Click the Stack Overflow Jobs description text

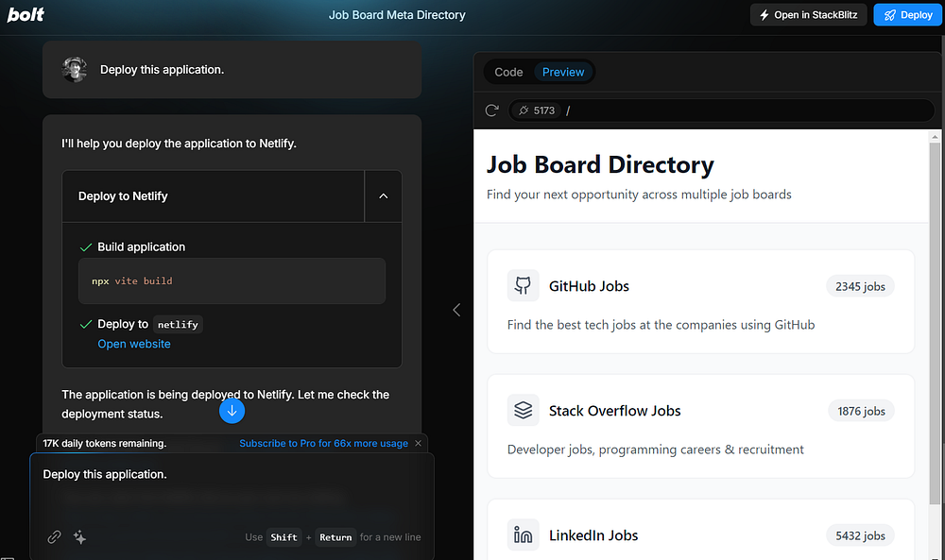point(656,450)
